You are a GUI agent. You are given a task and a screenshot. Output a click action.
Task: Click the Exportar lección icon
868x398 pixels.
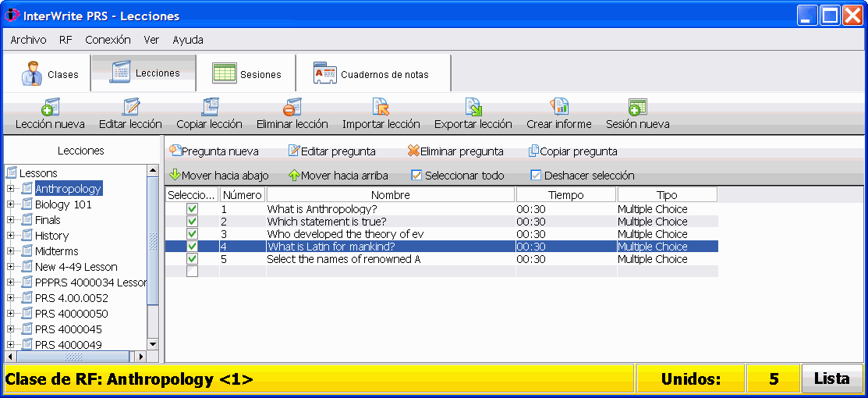pos(473,106)
